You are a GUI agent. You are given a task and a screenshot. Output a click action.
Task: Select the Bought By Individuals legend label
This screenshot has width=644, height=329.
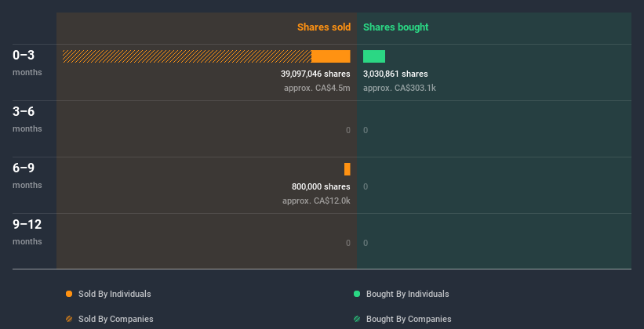pos(407,294)
